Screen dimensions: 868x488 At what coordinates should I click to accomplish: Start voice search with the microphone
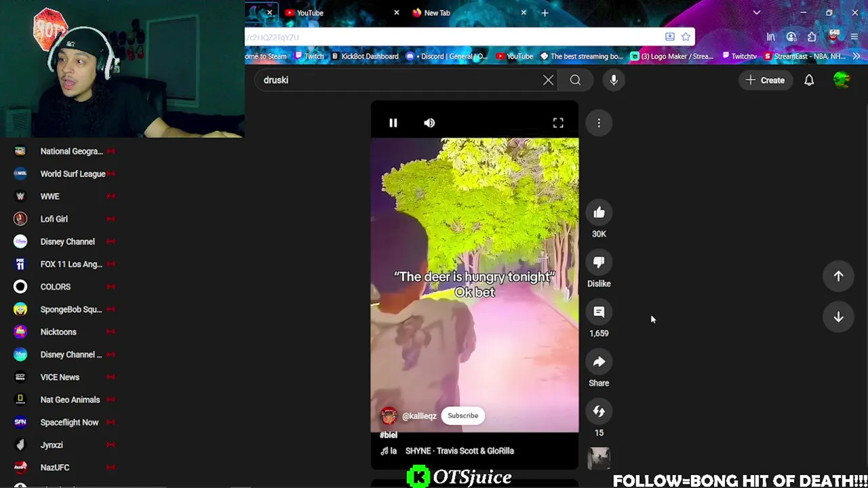pos(614,80)
